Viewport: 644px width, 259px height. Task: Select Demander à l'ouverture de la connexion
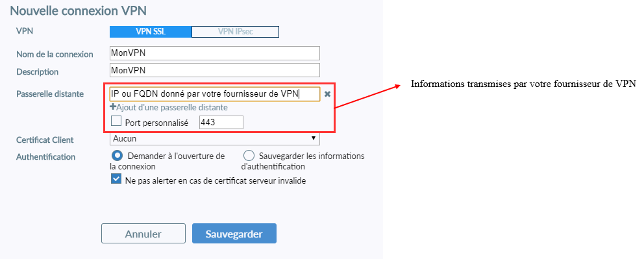118,156
